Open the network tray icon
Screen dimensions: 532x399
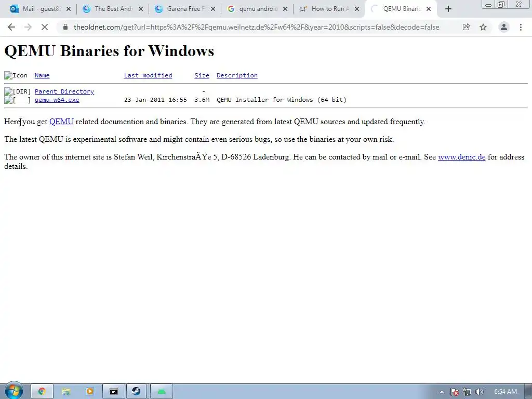point(467,392)
